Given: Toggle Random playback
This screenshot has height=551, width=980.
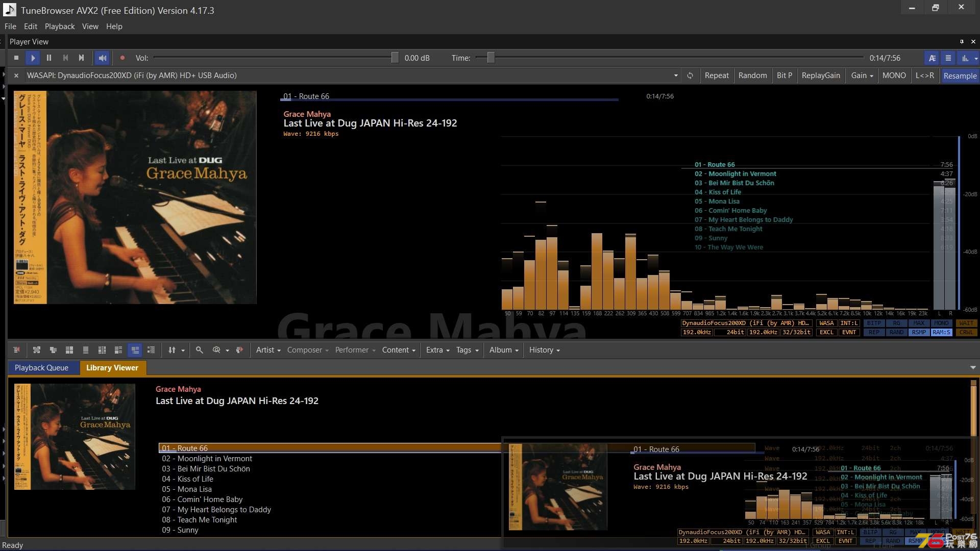Looking at the screenshot, I should click(752, 76).
